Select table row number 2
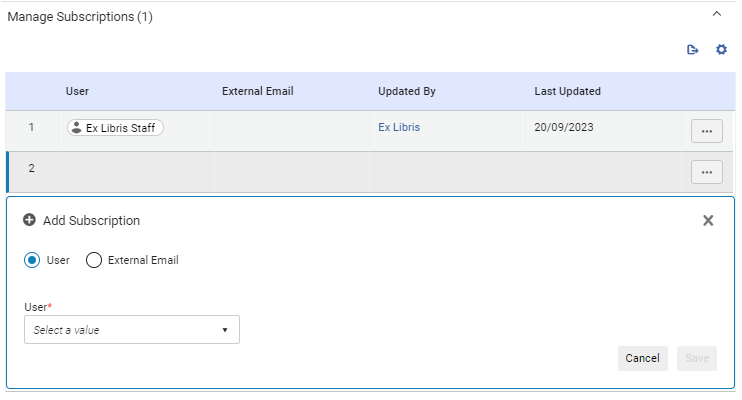 coord(31,169)
